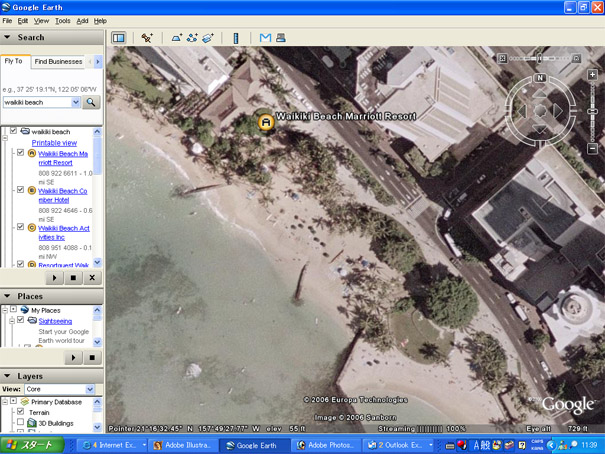Uncheck the waikiki beach results checkbox
Viewport: 605px width, 454px height.
[13, 131]
